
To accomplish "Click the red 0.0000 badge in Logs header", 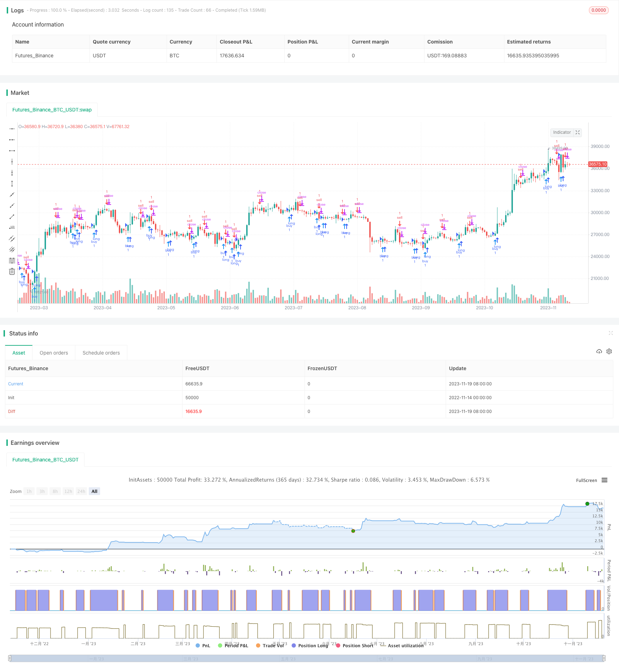I will [598, 10].
